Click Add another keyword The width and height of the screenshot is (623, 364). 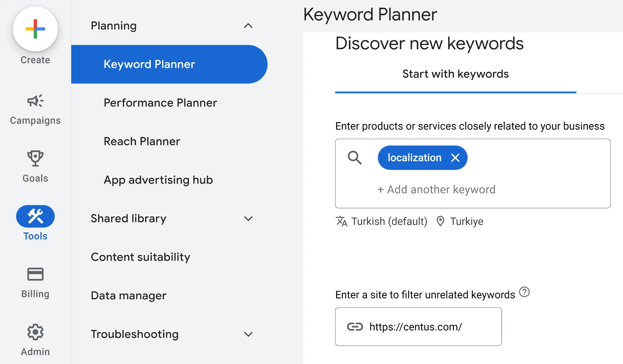pos(437,189)
